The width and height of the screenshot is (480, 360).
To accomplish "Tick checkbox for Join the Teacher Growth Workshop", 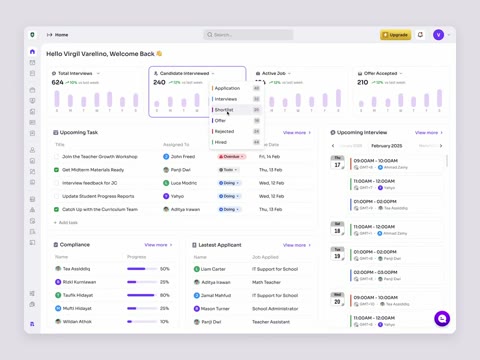I will point(56,156).
